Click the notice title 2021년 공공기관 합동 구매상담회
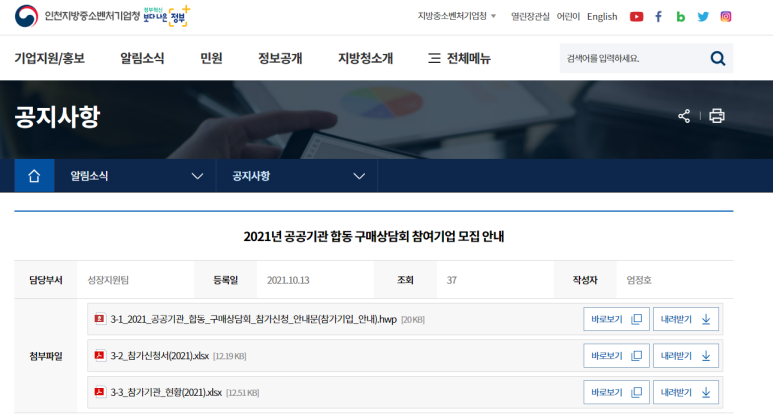 click(x=374, y=237)
